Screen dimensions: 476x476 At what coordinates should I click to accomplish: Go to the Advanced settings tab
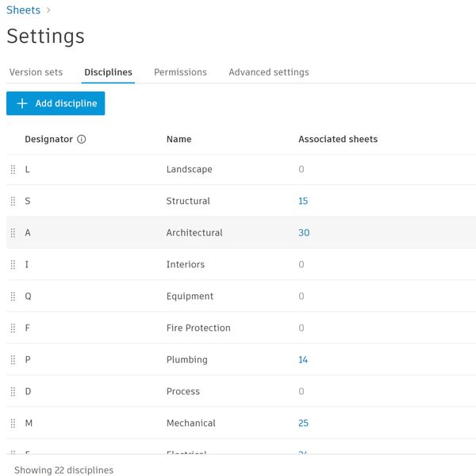pos(269,72)
